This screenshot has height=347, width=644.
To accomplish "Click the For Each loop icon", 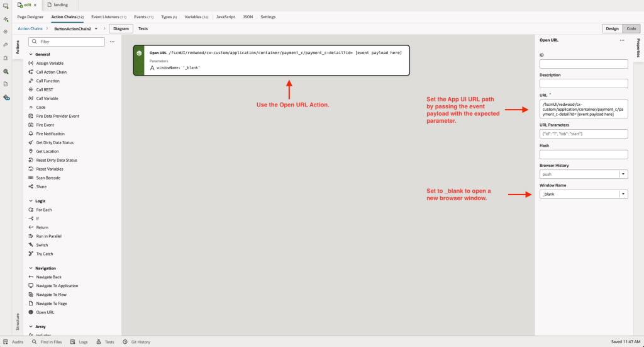I will pyautogui.click(x=31, y=210).
